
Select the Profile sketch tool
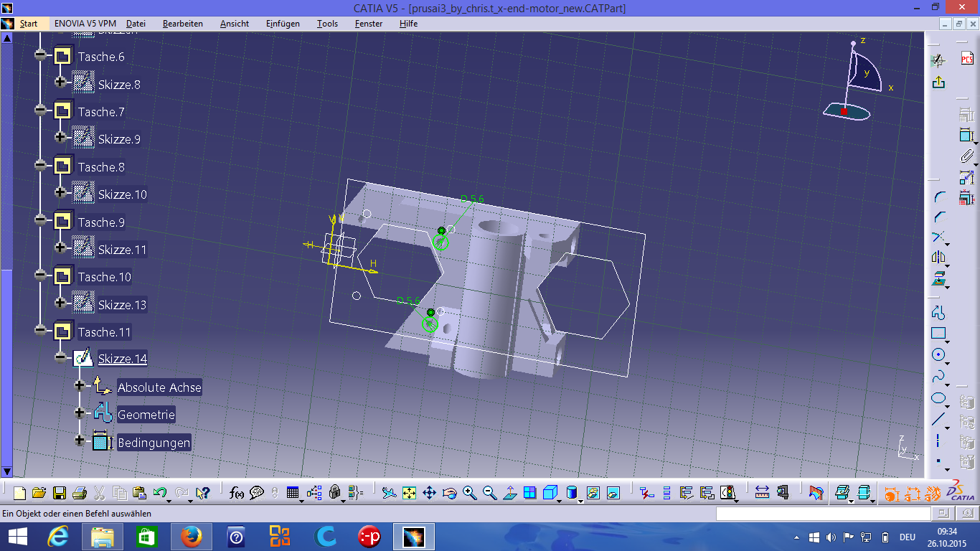click(938, 313)
